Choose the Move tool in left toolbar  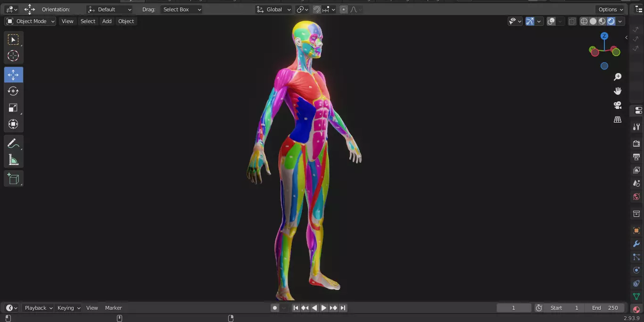pos(13,74)
